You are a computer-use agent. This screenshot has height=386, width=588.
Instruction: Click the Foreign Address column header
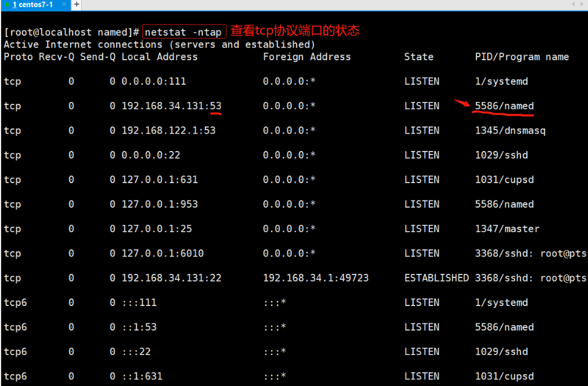tap(307, 57)
